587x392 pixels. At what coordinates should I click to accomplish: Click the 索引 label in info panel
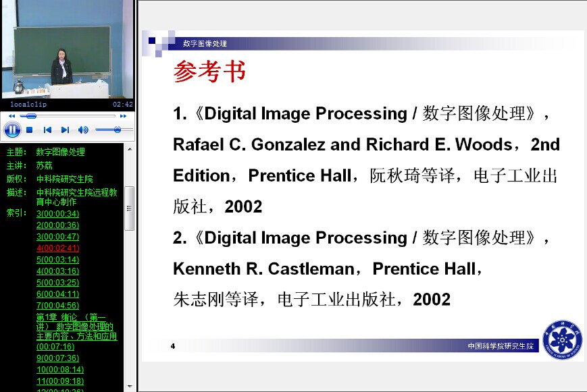(x=16, y=213)
